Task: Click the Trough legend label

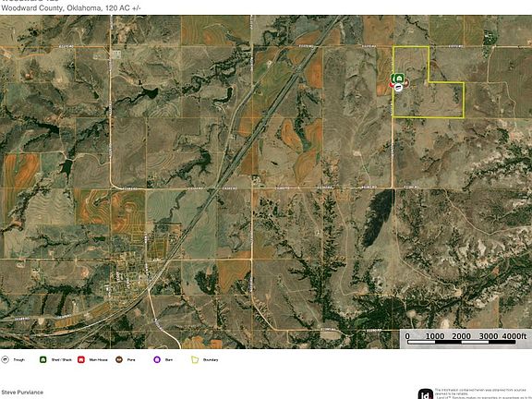Action: click(x=19, y=359)
